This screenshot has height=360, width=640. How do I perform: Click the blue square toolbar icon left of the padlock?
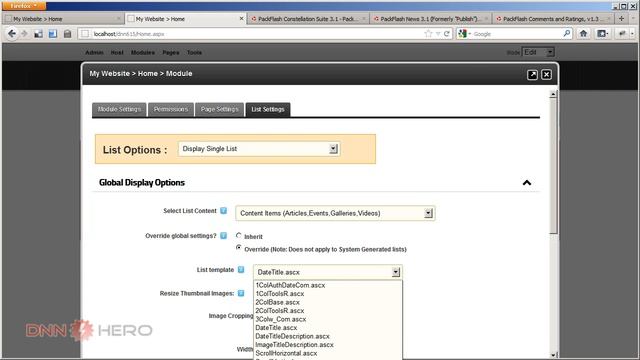click(x=53, y=34)
